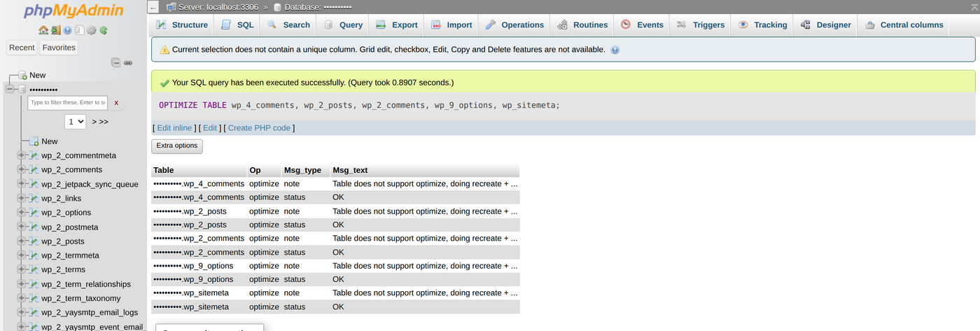The image size is (980, 331).
Task: Click the Favorites button
Action: (x=59, y=48)
